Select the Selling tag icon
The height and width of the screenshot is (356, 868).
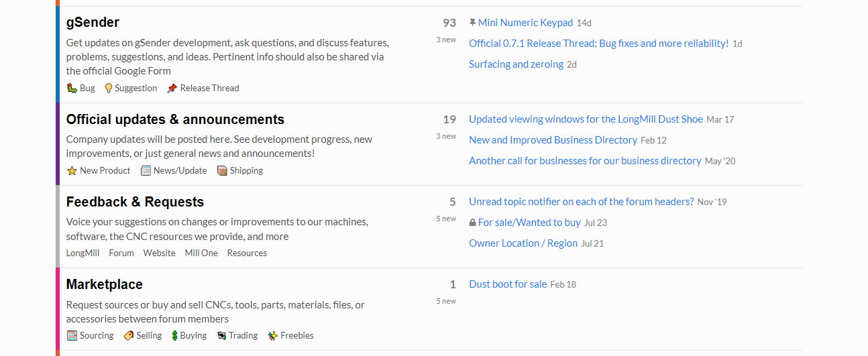pos(128,335)
